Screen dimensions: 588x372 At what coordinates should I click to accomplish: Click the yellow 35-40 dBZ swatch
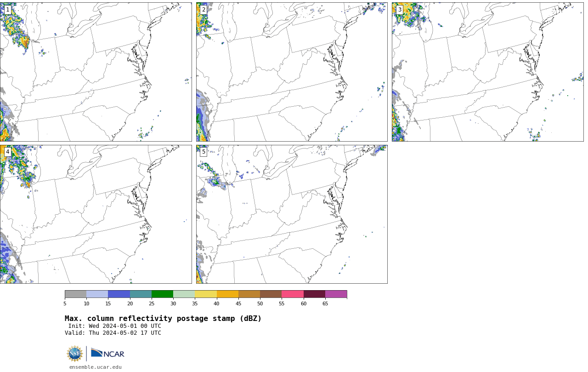[x=206, y=294]
